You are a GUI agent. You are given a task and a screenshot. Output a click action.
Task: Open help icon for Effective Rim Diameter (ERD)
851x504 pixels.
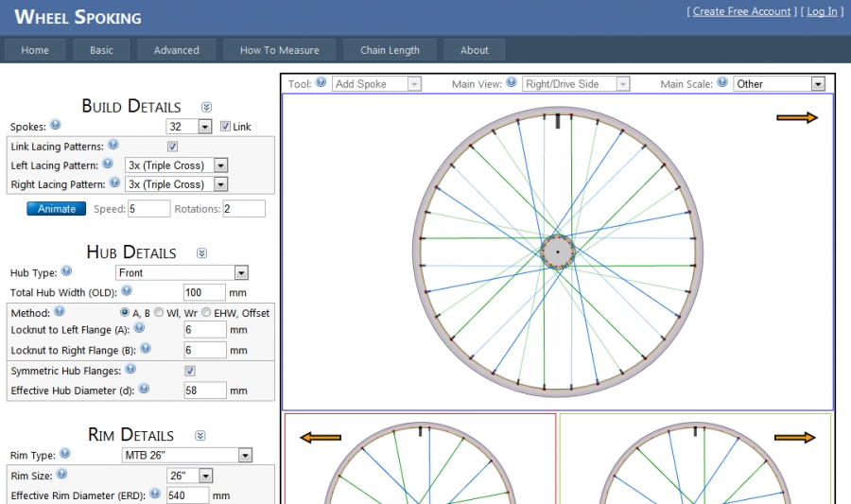(x=155, y=494)
